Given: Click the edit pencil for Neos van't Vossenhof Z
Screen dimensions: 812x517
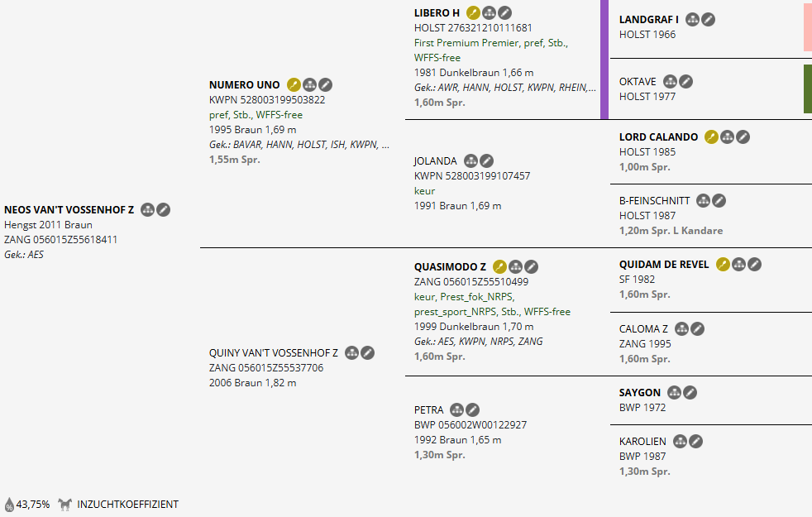Looking at the screenshot, I should pyautogui.click(x=164, y=210).
